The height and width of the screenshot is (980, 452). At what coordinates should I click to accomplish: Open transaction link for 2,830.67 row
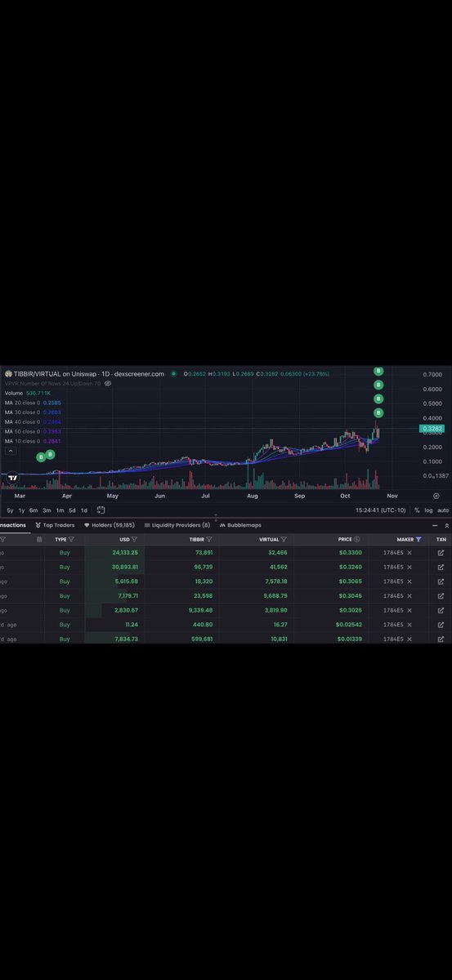tap(441, 610)
